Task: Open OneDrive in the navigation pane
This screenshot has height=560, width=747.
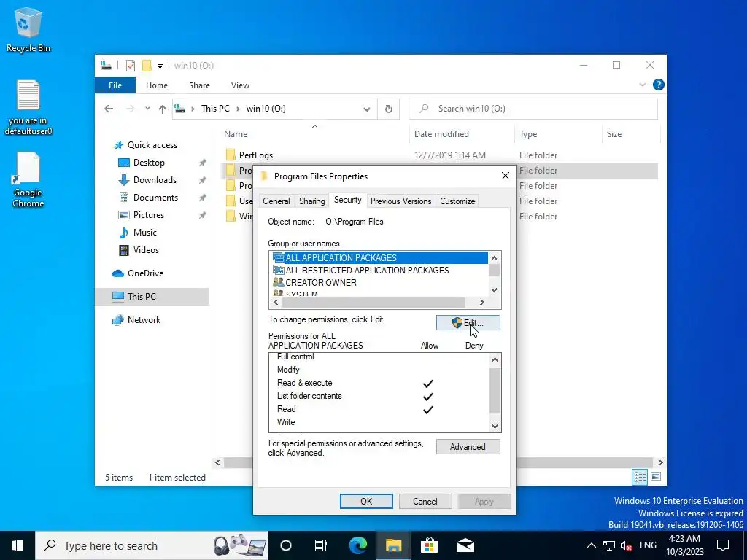Action: tap(145, 273)
